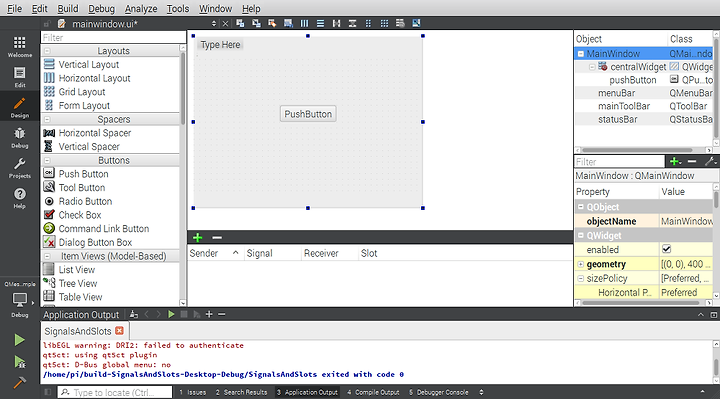Open output pane selector arrows

coord(481,392)
